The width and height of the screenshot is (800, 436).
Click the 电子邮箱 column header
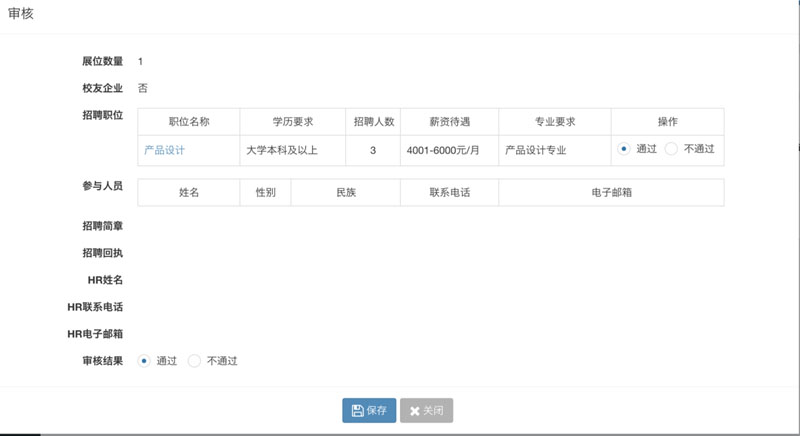point(611,192)
